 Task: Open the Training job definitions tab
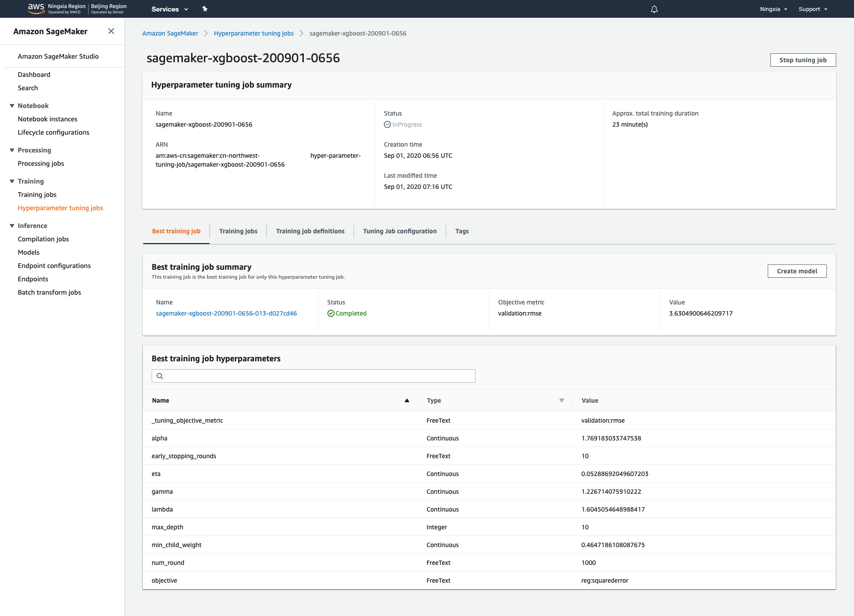click(x=310, y=231)
